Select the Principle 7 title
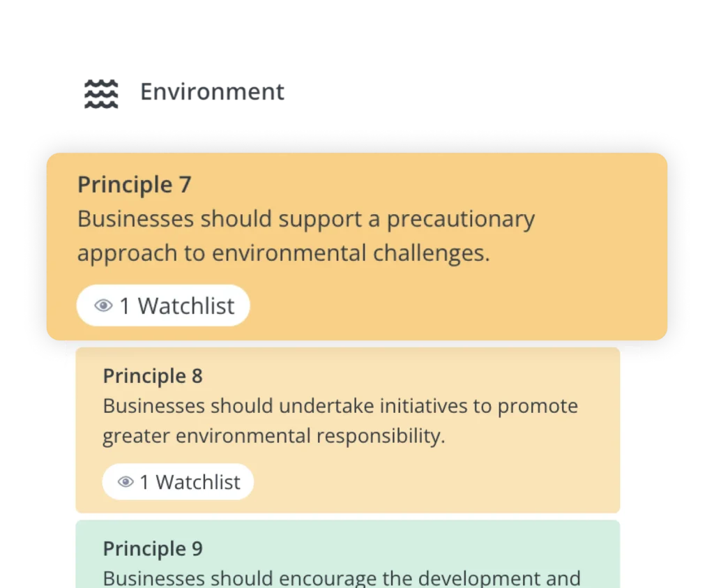714x588 pixels. tap(135, 185)
